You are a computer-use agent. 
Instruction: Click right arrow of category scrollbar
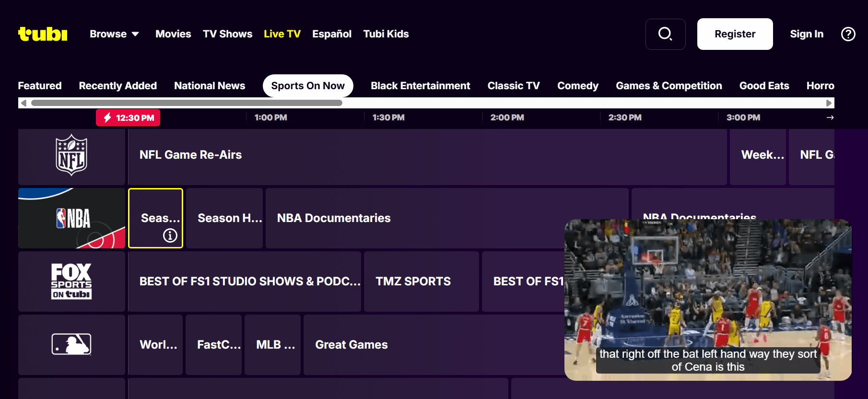(829, 103)
